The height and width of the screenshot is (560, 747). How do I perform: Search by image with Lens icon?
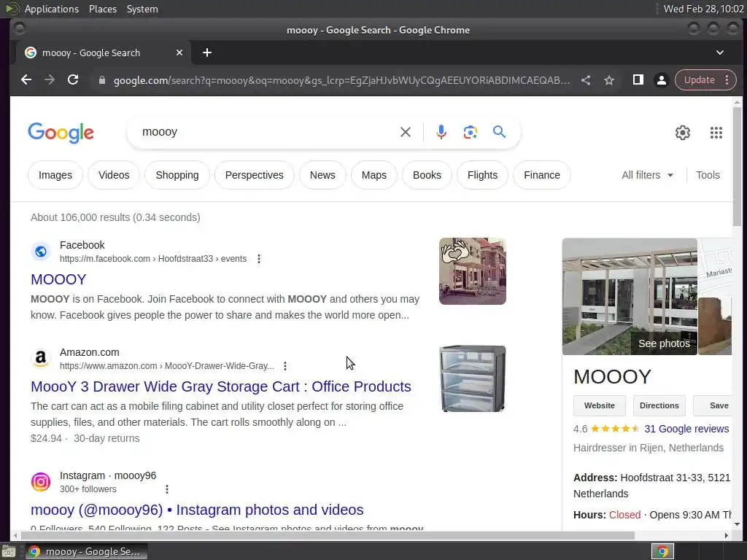coord(471,132)
